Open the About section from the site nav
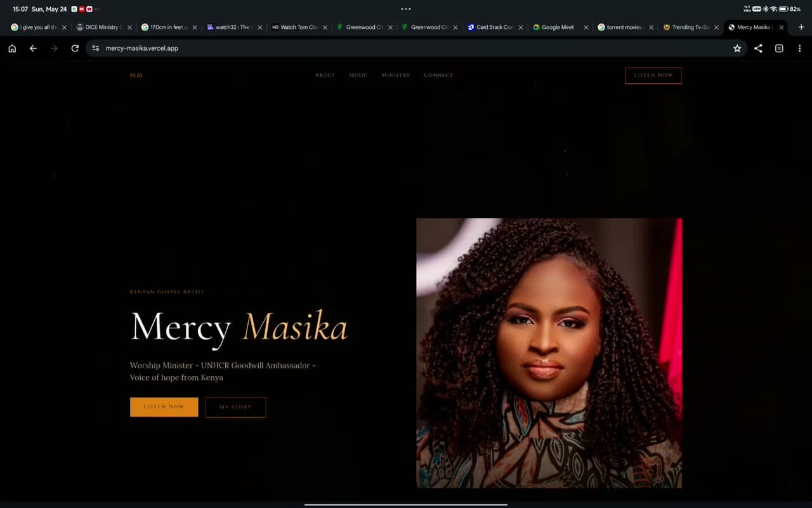 click(x=325, y=76)
